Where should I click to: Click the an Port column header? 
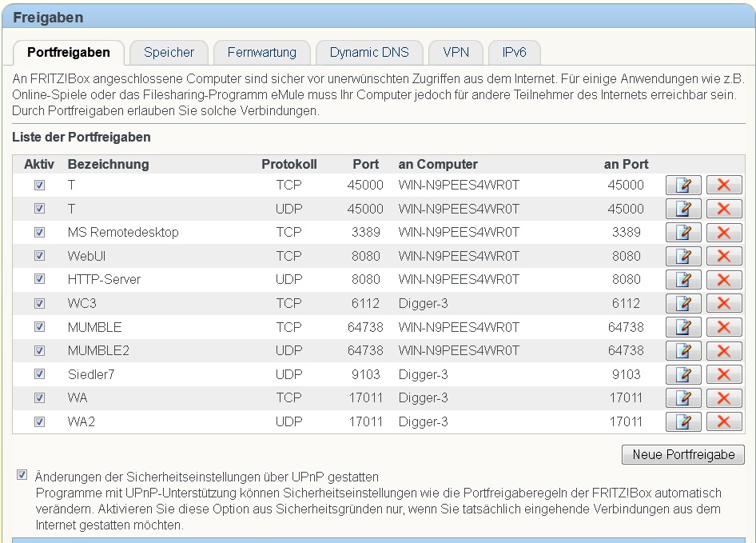pyautogui.click(x=627, y=164)
